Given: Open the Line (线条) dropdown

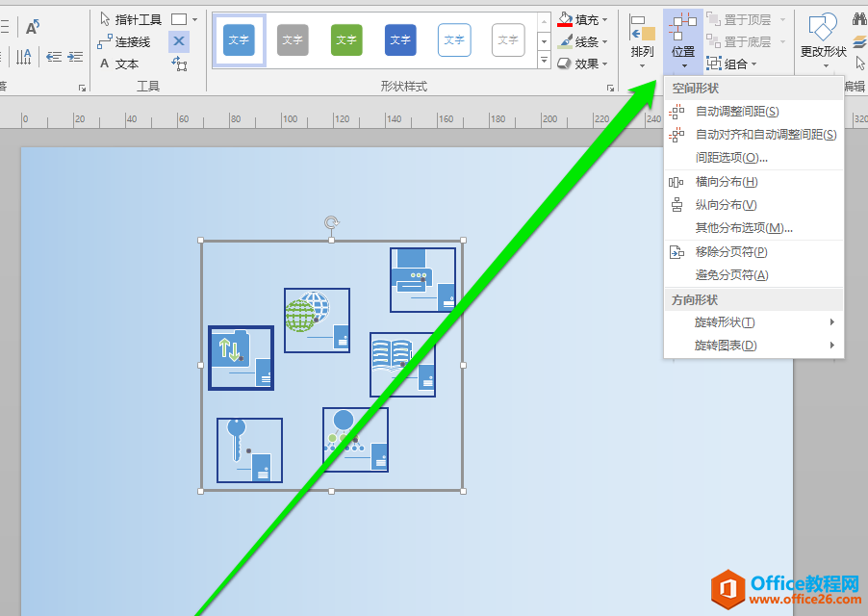Looking at the screenshot, I should tap(583, 41).
